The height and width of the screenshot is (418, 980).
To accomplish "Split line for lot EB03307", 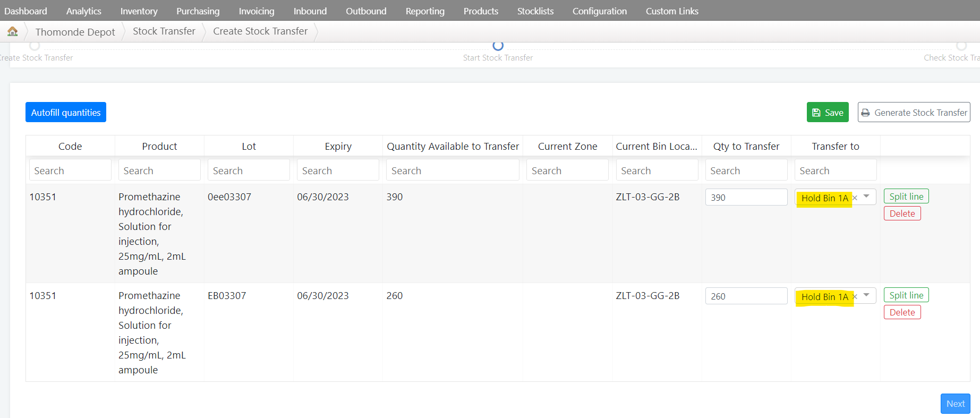I will tap(906, 295).
